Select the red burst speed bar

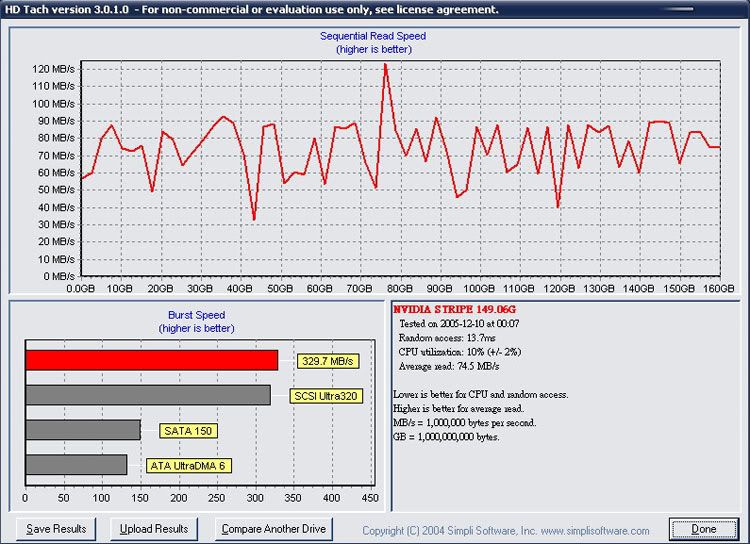click(x=151, y=360)
